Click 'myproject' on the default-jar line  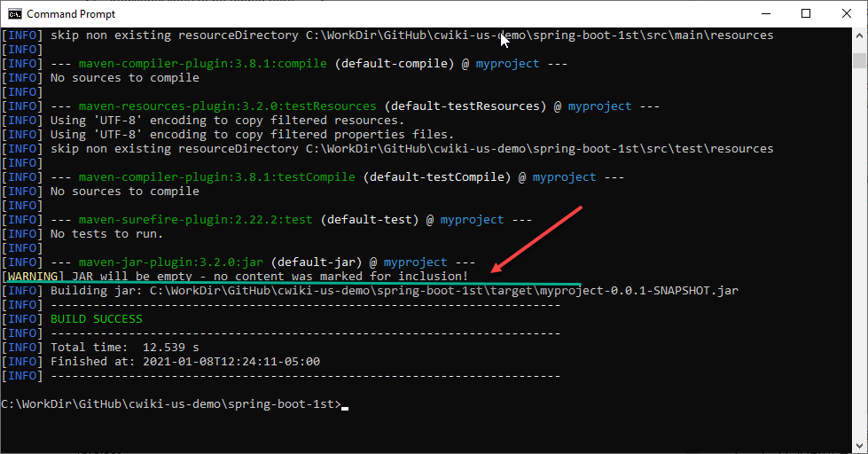pyautogui.click(x=415, y=262)
